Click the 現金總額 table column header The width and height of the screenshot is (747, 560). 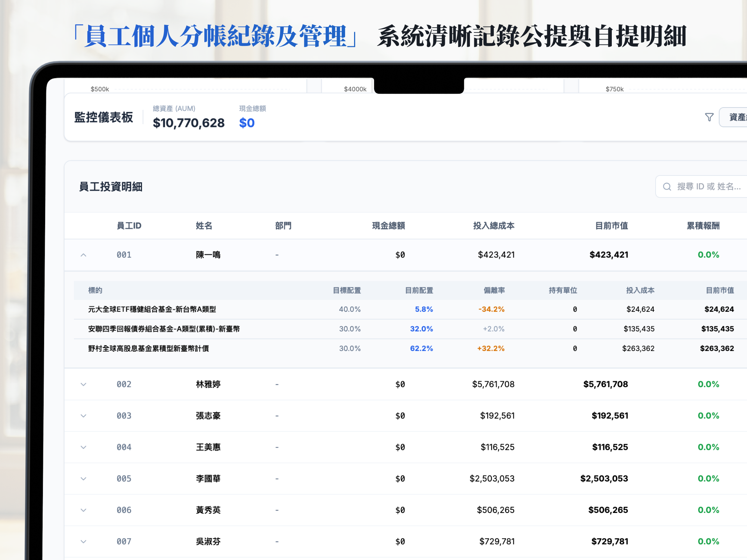(x=388, y=226)
